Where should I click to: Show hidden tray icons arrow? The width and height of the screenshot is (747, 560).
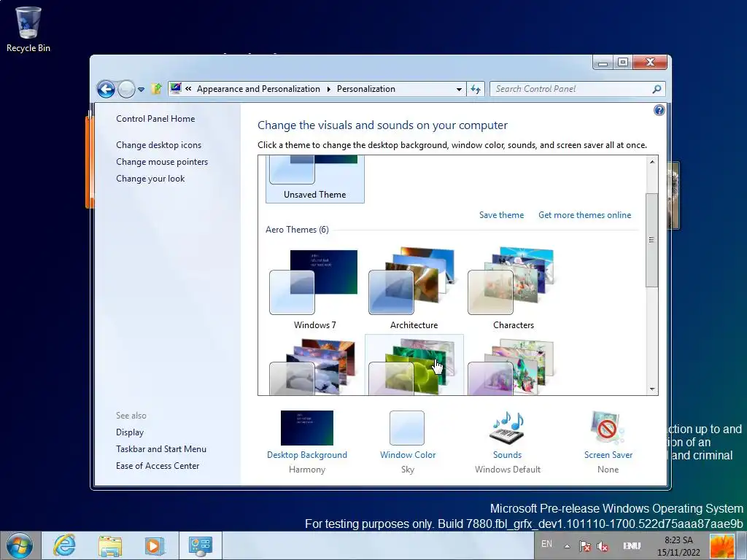pos(567,546)
